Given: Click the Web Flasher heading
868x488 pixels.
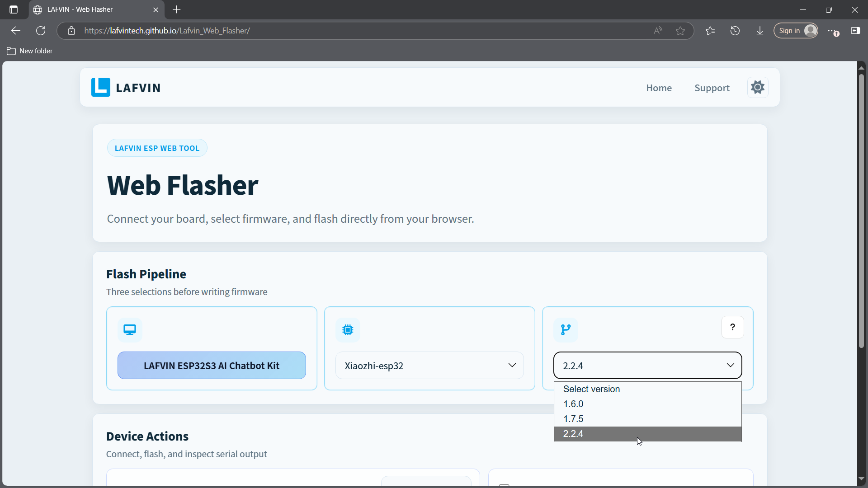Looking at the screenshot, I should (183, 185).
